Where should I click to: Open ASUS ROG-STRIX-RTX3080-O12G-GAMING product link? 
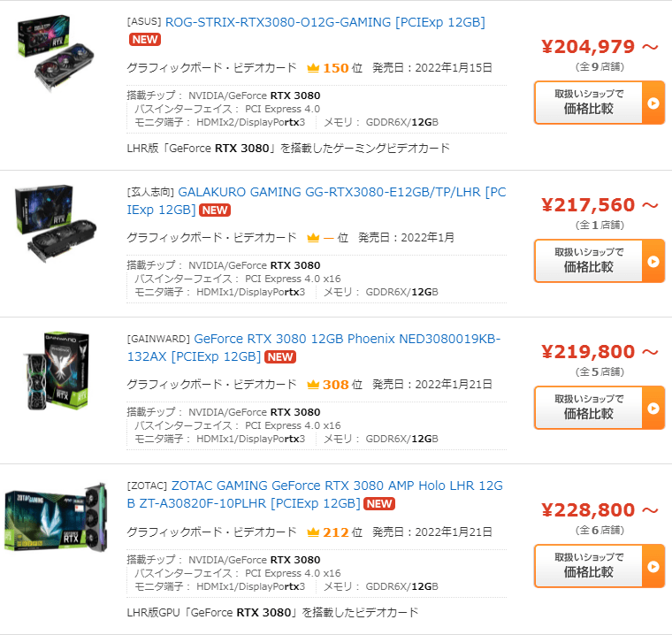point(325,22)
